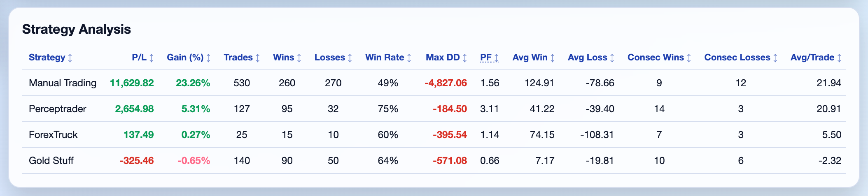The width and height of the screenshot is (868, 196).
Task: Select the Manual Trading strategy row
Action: tap(63, 83)
